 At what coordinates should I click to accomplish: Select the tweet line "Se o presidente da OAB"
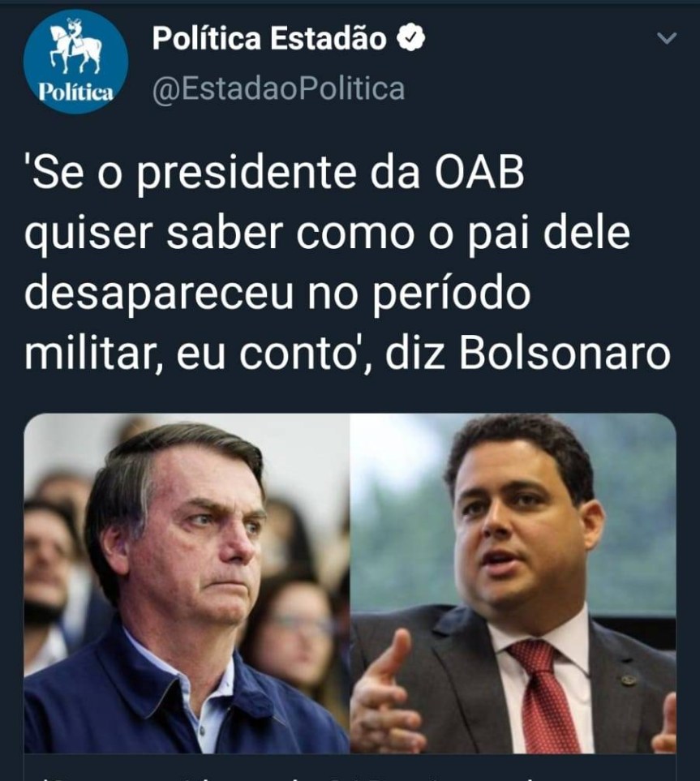pyautogui.click(x=274, y=172)
